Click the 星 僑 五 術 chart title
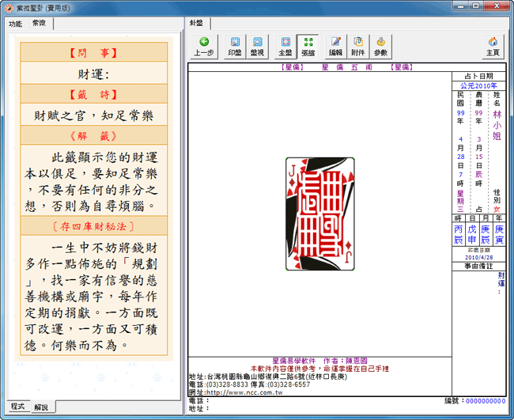 (347, 67)
